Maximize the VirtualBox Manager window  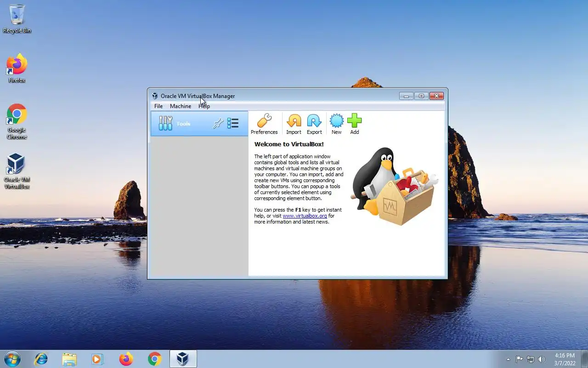(421, 96)
